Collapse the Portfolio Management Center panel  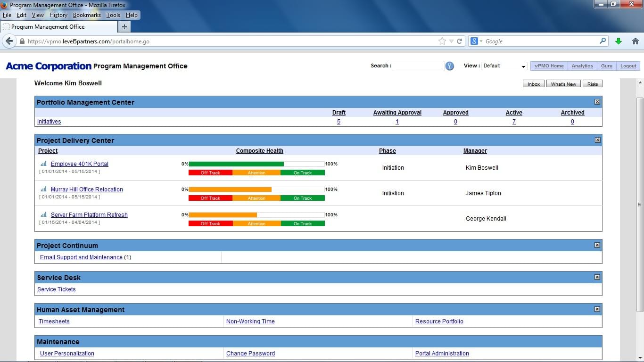pyautogui.click(x=597, y=101)
